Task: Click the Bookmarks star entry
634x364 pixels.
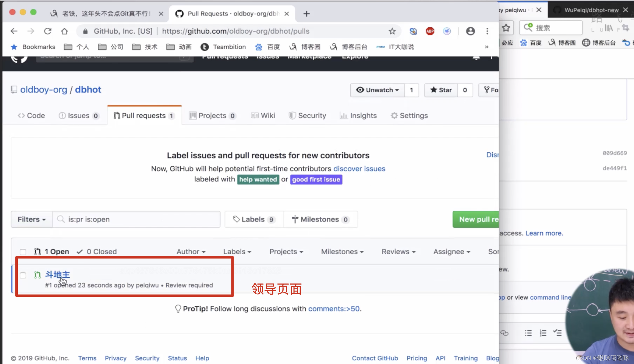Action: pos(33,47)
